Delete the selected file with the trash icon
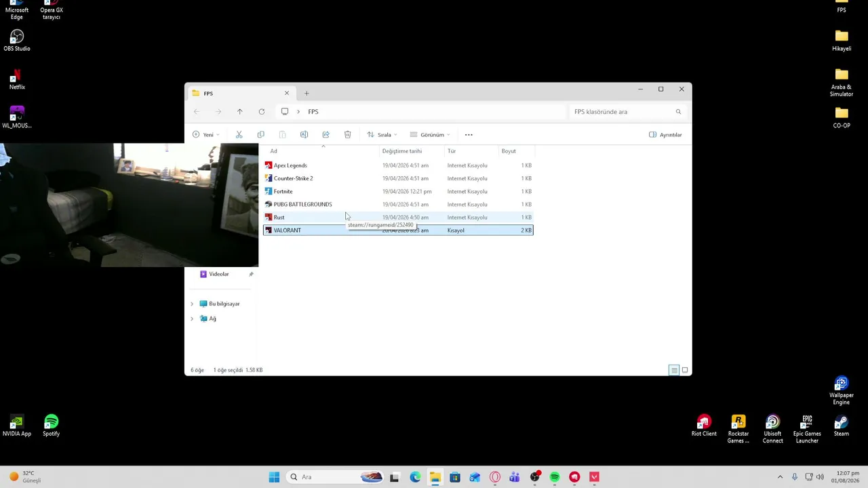The height and width of the screenshot is (488, 868). coord(347,135)
